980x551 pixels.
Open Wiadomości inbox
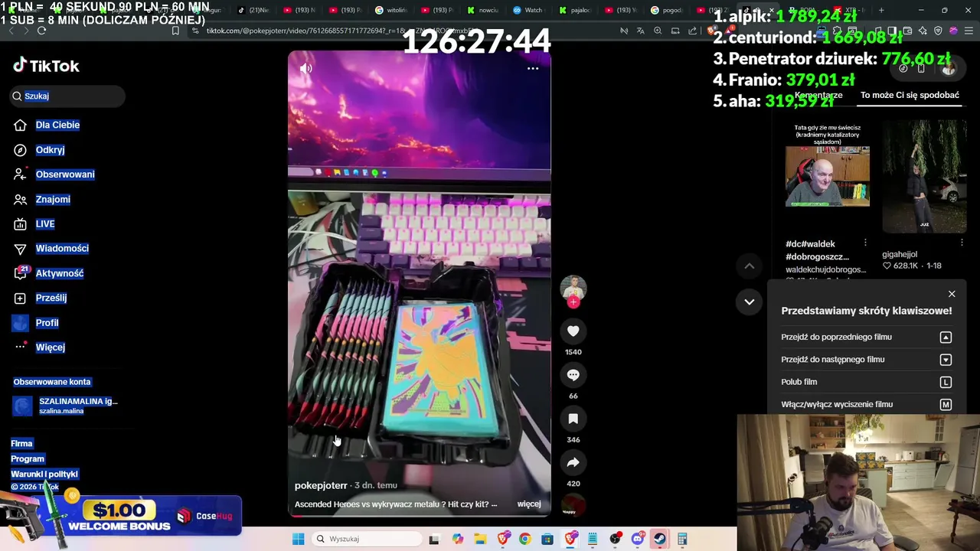[x=62, y=248]
